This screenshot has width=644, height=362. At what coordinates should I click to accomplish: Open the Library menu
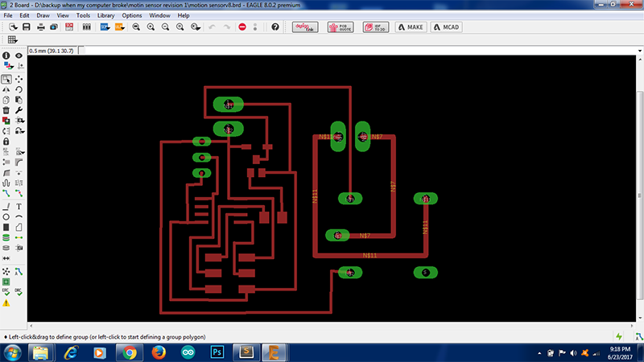click(x=105, y=15)
